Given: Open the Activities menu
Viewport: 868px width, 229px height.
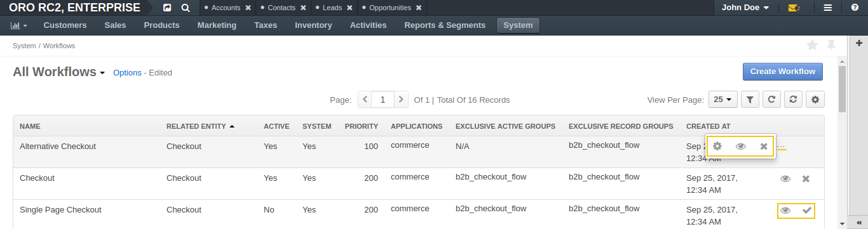Looking at the screenshot, I should click(368, 25).
